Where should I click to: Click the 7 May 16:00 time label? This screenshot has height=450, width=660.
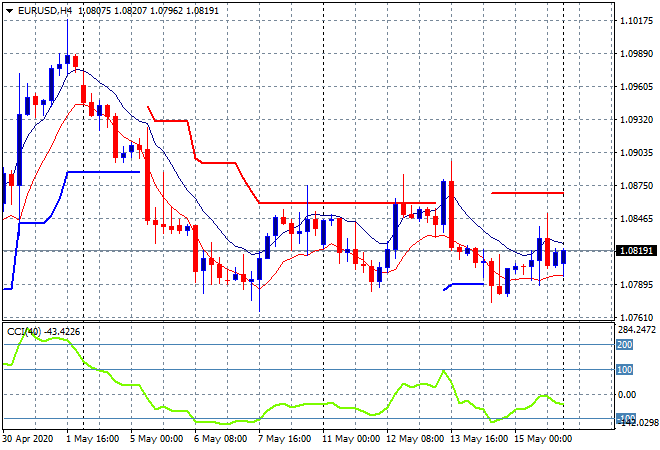[x=285, y=439]
